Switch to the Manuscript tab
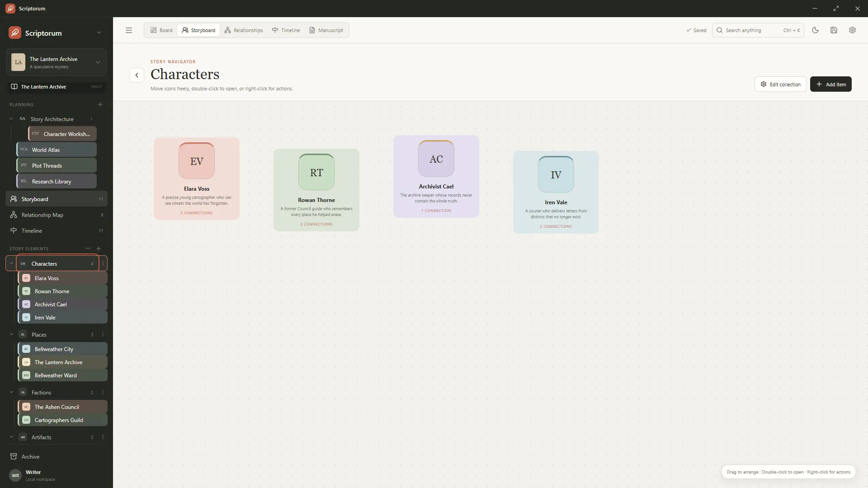This screenshot has width=868, height=488. coord(326,30)
